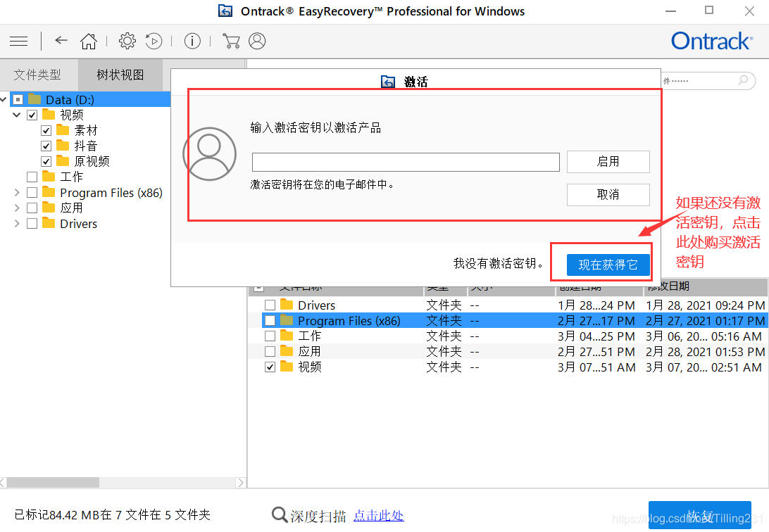The image size is (769, 532).
Task: Click 视频 folder icon in file list
Action: pos(287,367)
